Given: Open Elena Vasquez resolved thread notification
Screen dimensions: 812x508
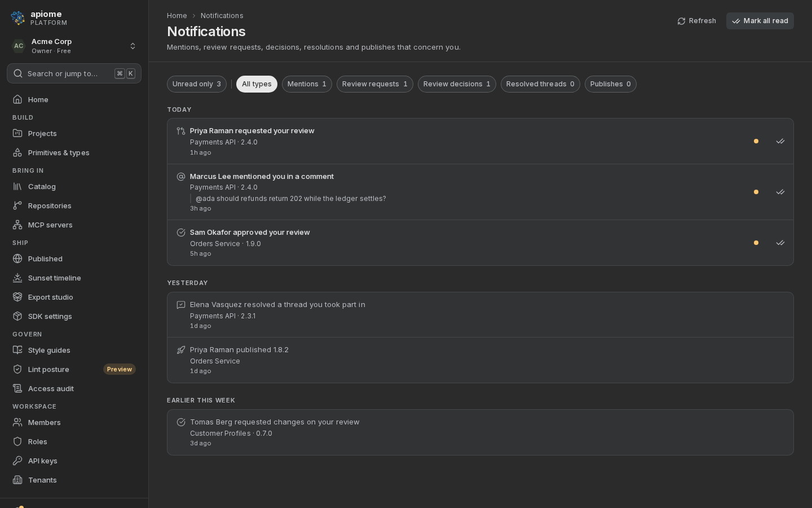Looking at the screenshot, I should point(480,315).
